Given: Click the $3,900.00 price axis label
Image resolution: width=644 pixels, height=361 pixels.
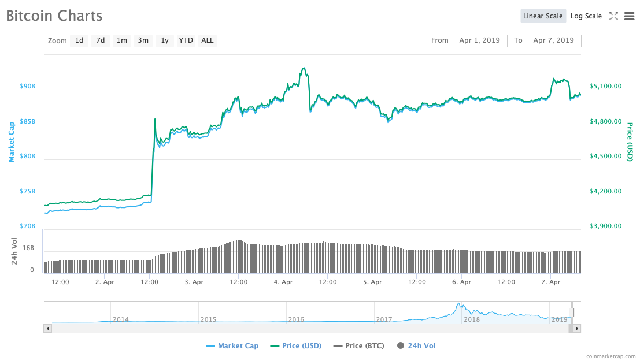Looking at the screenshot, I should [x=605, y=226].
